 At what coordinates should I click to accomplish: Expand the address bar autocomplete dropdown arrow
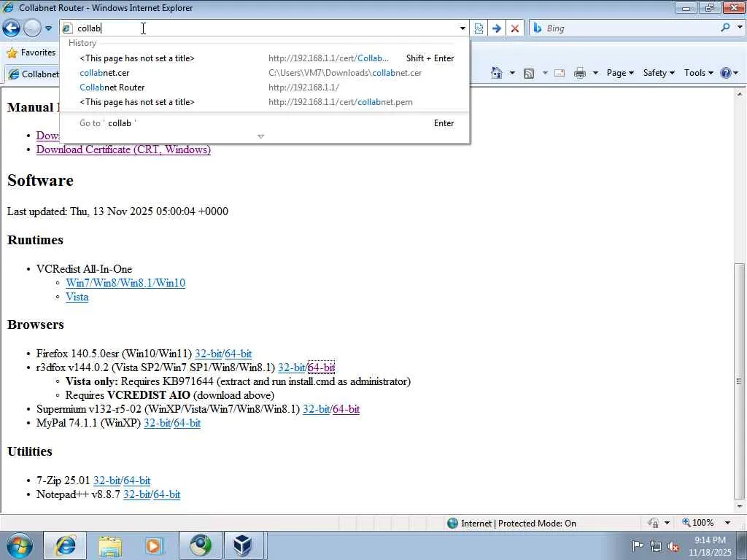[462, 28]
